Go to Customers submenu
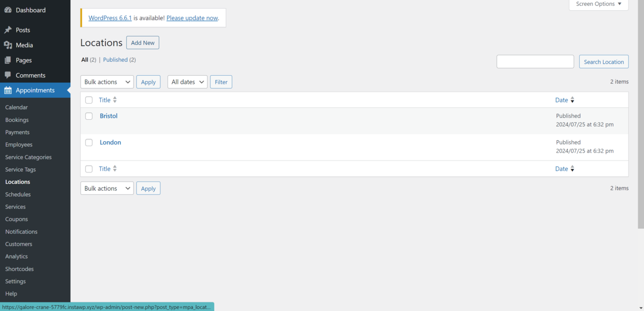The width and height of the screenshot is (644, 311). (x=19, y=244)
